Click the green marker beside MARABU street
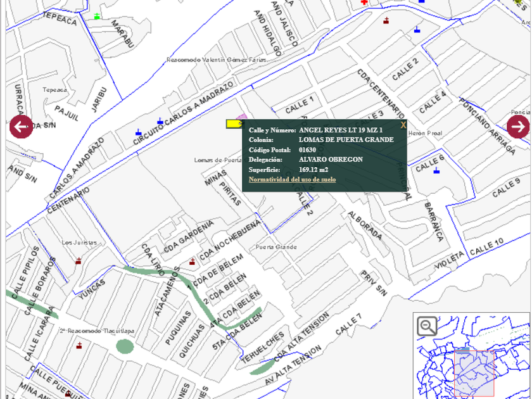 pyautogui.click(x=97, y=16)
